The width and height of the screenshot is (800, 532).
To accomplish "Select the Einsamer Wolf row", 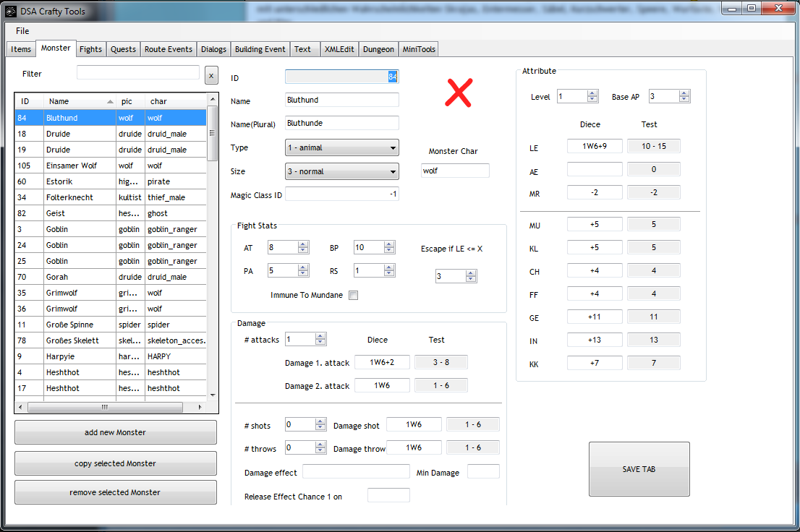I will pyautogui.click(x=111, y=166).
